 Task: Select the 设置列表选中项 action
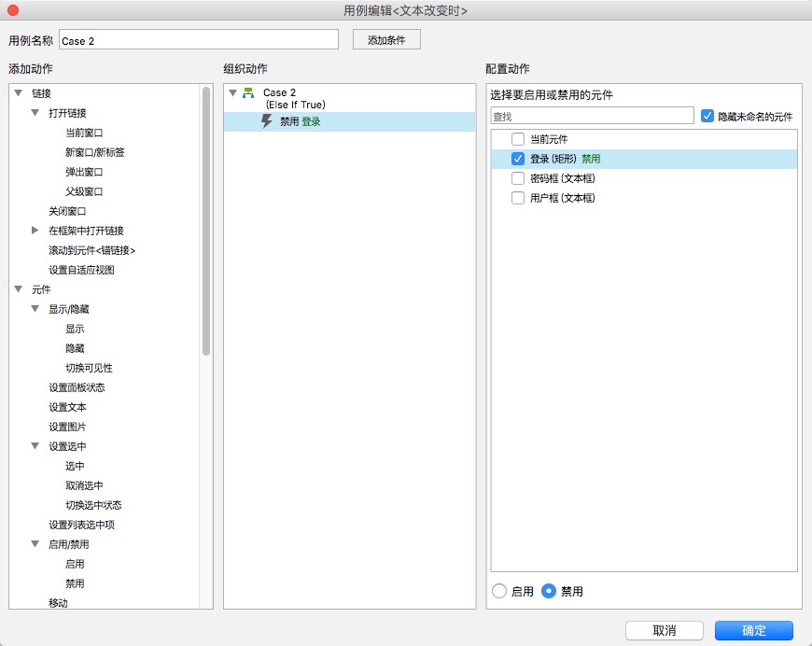81,525
